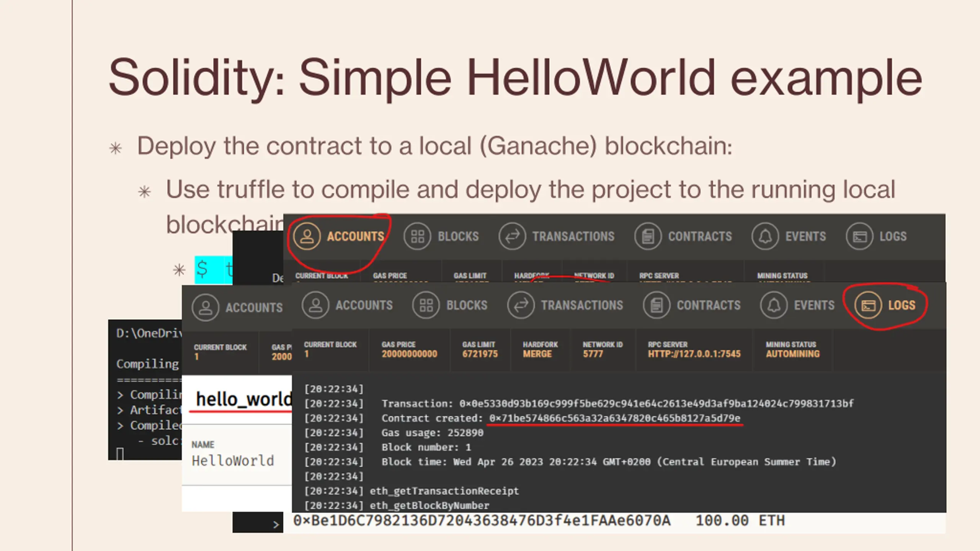Click GAS LIMIT label in top Ganache window

470,275
